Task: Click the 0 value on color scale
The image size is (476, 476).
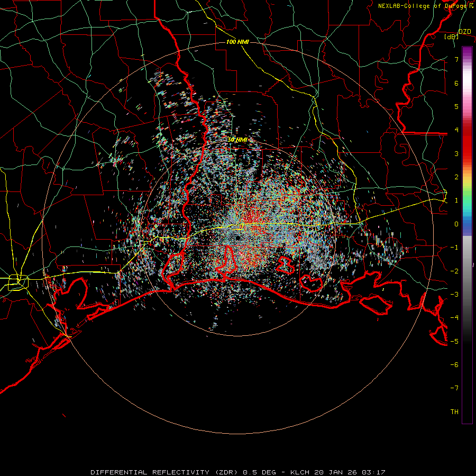Action: (456, 224)
